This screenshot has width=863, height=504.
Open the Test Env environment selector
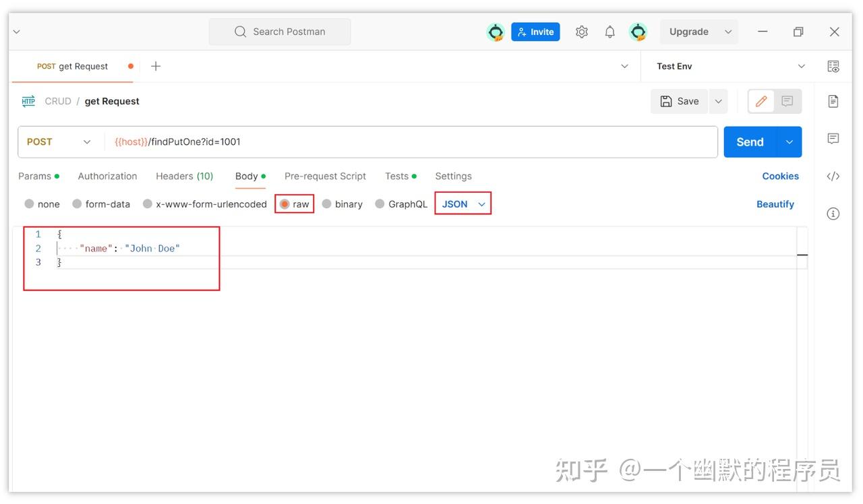(x=728, y=66)
